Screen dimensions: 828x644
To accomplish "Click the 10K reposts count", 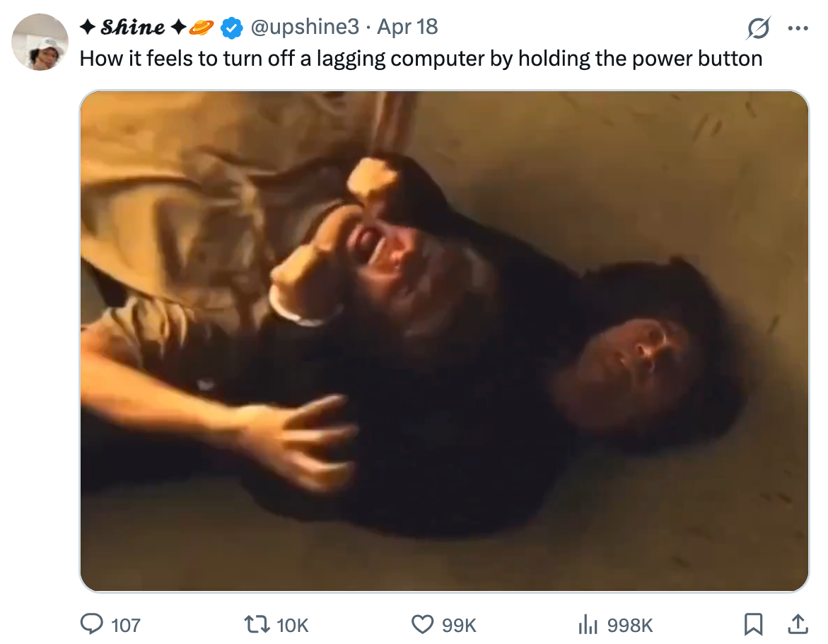I will [x=293, y=625].
